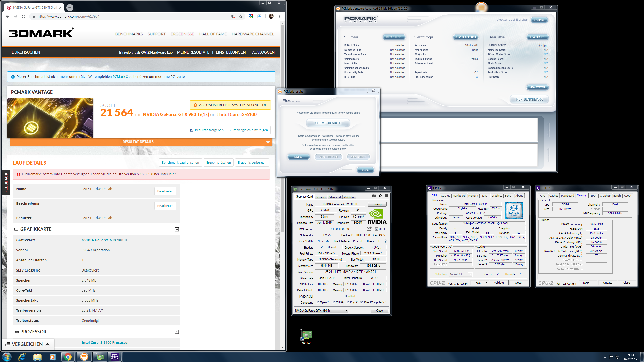Click the SELECT SUITES button
This screenshot has height=362, width=644.
[x=394, y=37]
